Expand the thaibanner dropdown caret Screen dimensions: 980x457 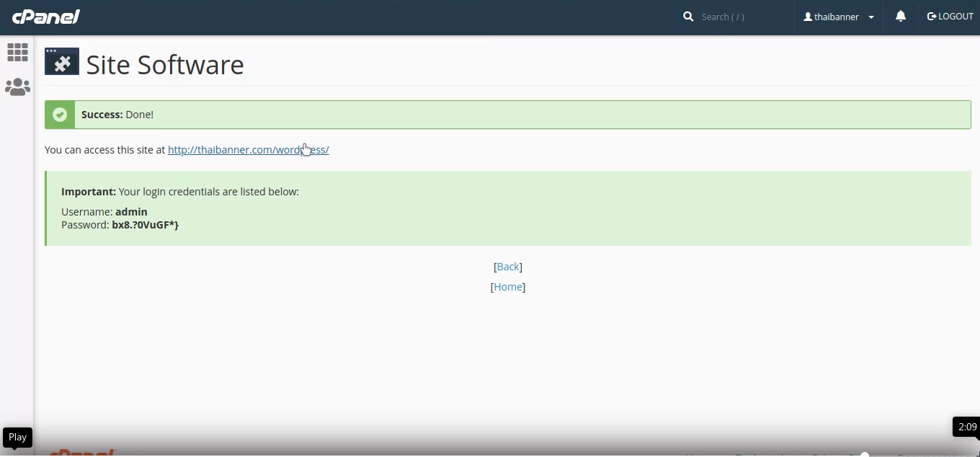871,17
